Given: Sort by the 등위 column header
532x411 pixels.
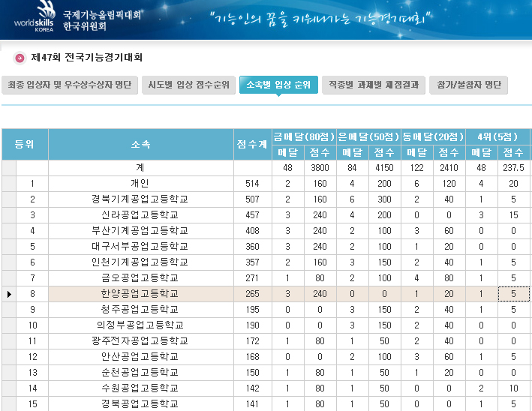Looking at the screenshot, I should pyautogui.click(x=25, y=144).
